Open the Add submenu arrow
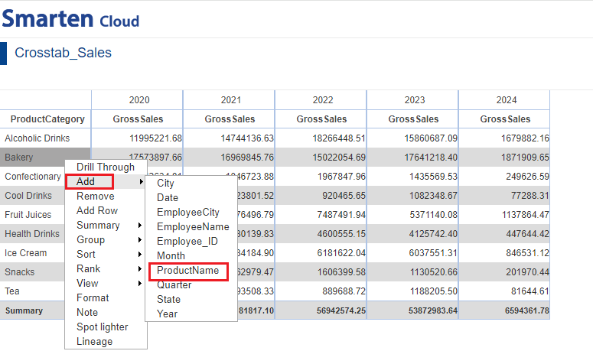 (141, 182)
